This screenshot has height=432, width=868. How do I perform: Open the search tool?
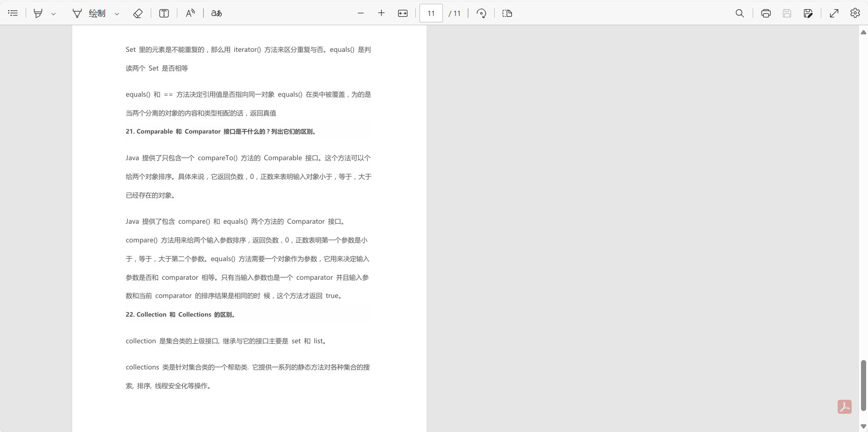pyautogui.click(x=740, y=13)
